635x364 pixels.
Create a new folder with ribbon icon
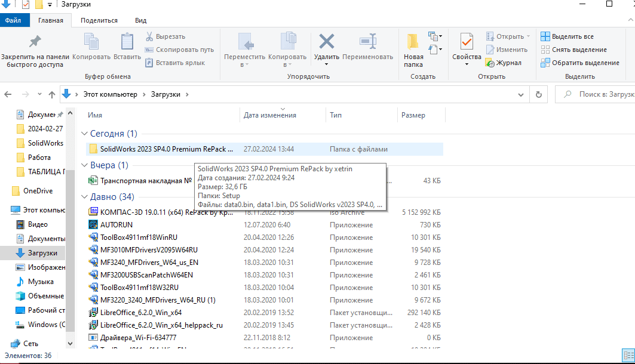click(x=413, y=43)
